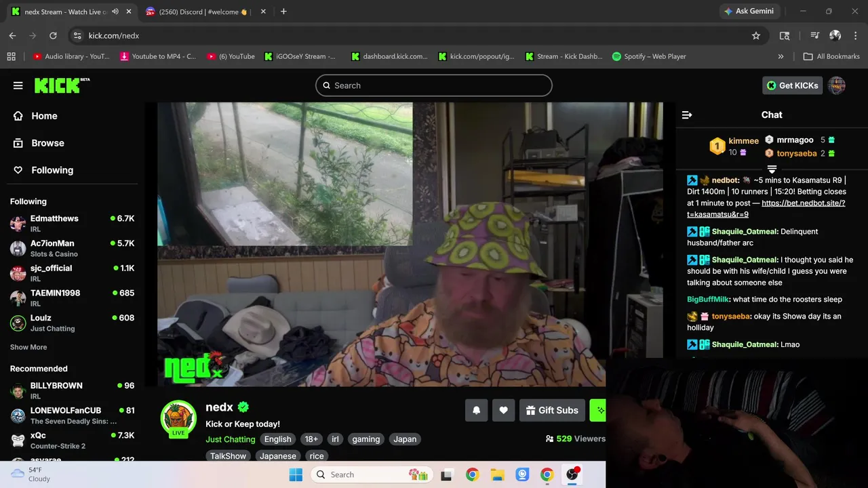
Task: Select the irl tag
Action: (335, 439)
